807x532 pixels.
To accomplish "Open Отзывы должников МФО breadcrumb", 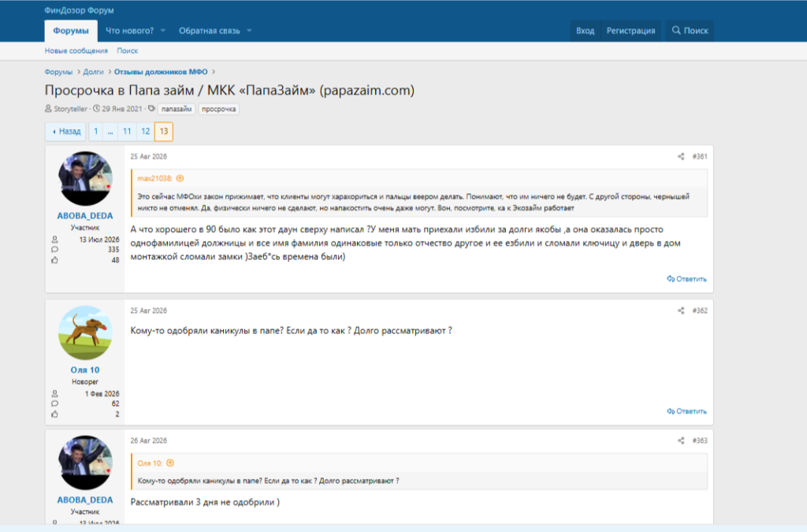I will tap(161, 72).
